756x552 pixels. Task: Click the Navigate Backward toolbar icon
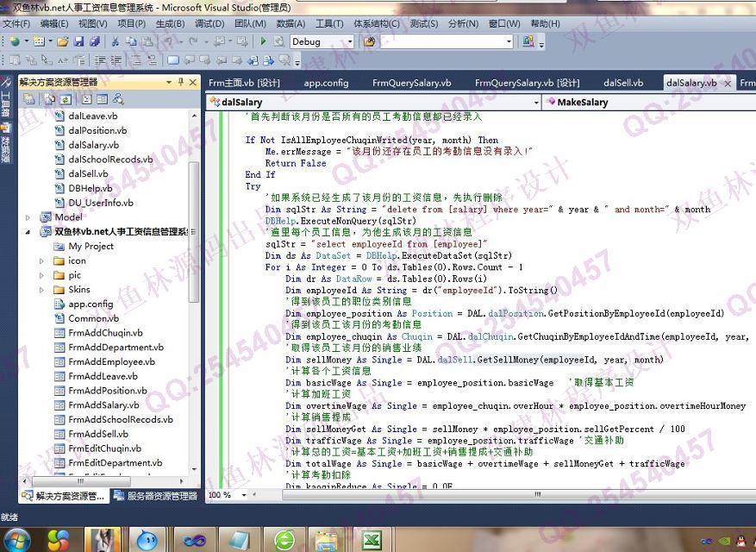point(219,42)
